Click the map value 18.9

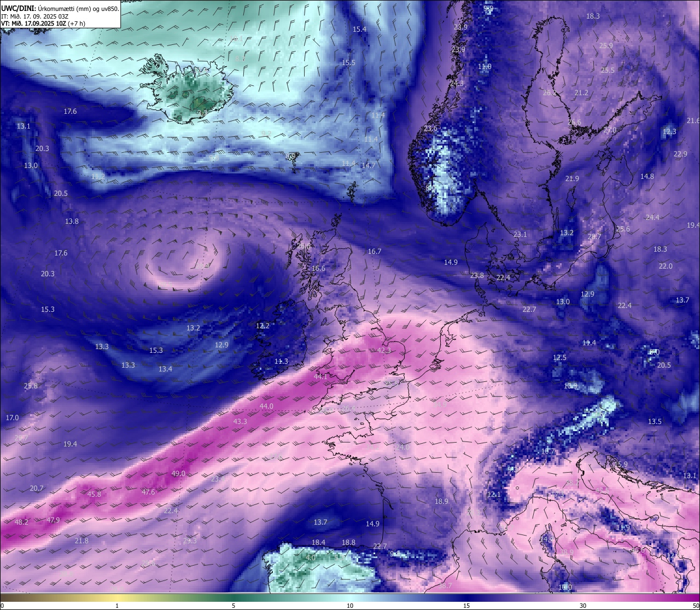coord(441,501)
